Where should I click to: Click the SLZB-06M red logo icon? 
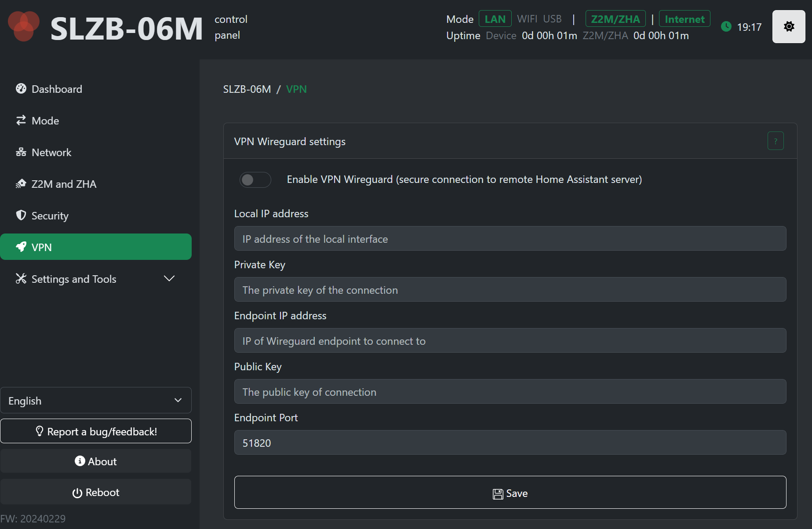(x=24, y=26)
